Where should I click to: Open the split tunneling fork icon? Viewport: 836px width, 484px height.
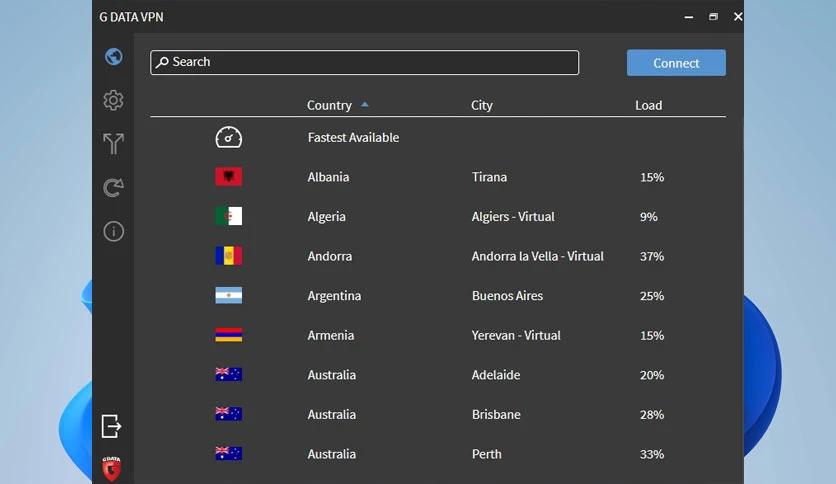(x=113, y=143)
